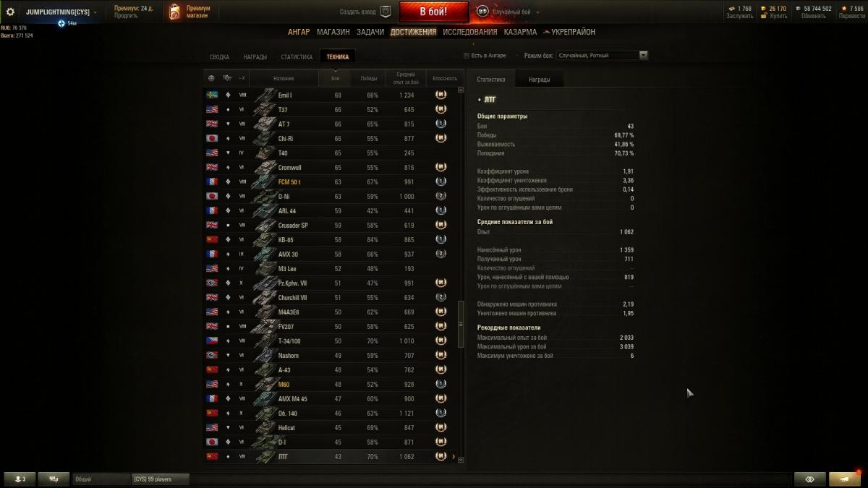
Task: Click the vehicle list scrollbar handle
Action: point(461,325)
